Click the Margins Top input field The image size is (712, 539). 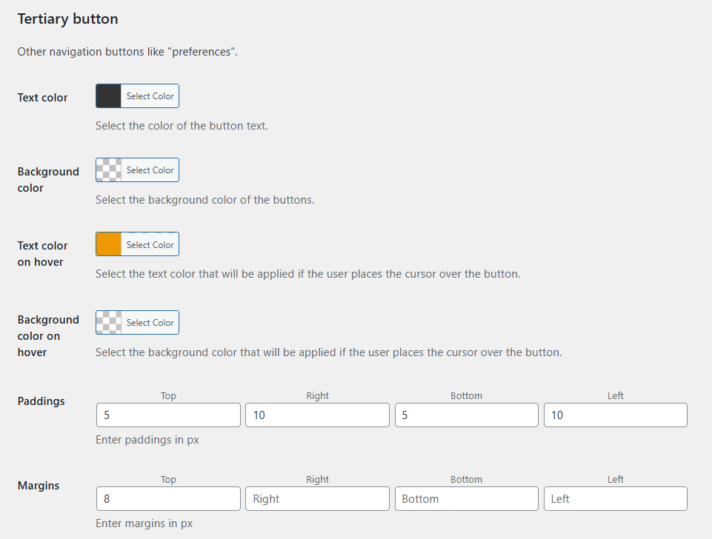(x=168, y=498)
